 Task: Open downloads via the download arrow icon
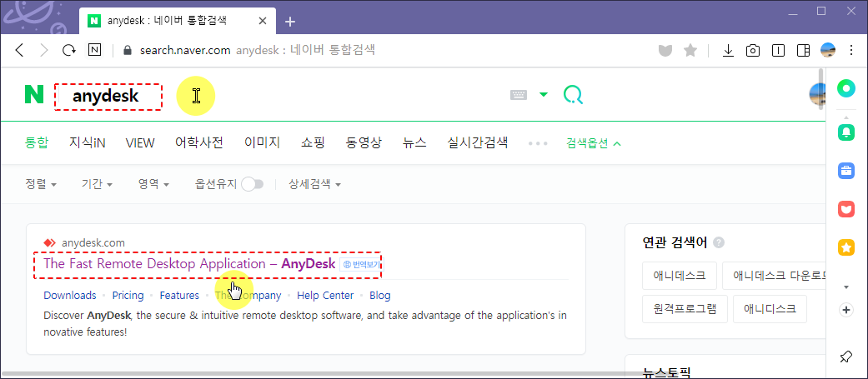click(729, 50)
